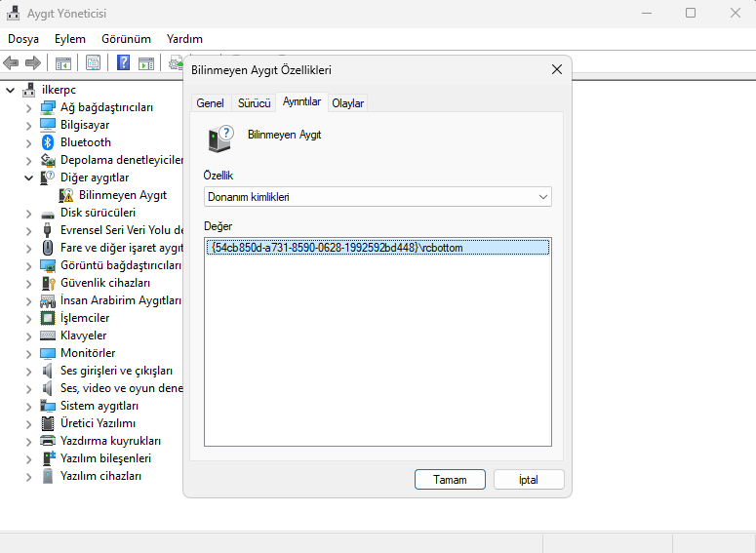This screenshot has height=553, width=756.
Task: Select the Güvenlik cihazları tree row
Action: (105, 283)
